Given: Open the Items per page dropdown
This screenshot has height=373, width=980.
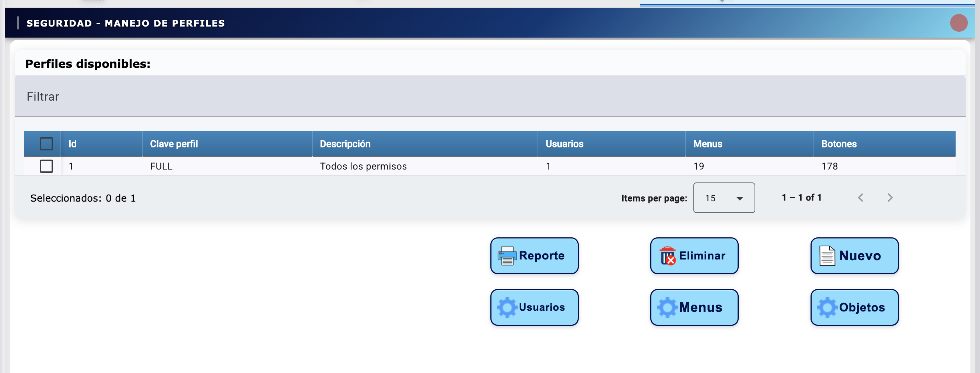Looking at the screenshot, I should 724,198.
